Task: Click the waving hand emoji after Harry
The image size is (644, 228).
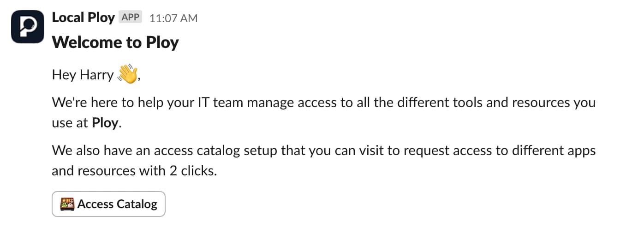Action: [x=128, y=74]
